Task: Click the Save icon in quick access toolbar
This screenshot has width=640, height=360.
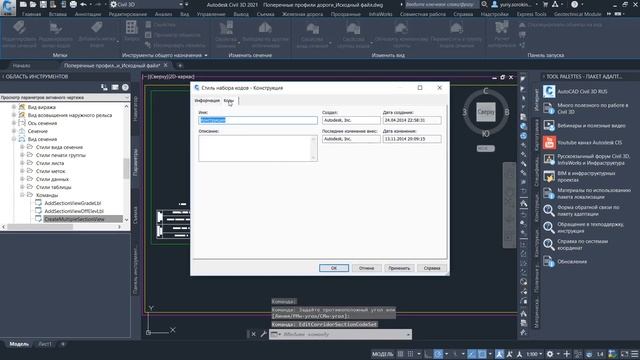Action: (x=43, y=4)
